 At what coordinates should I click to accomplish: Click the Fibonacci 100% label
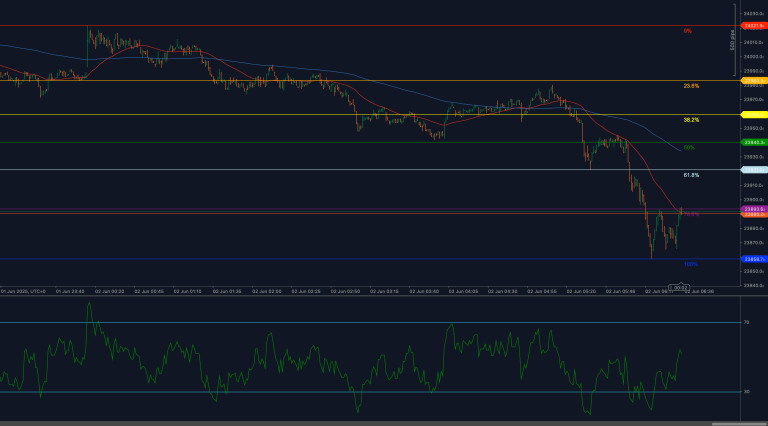point(691,264)
